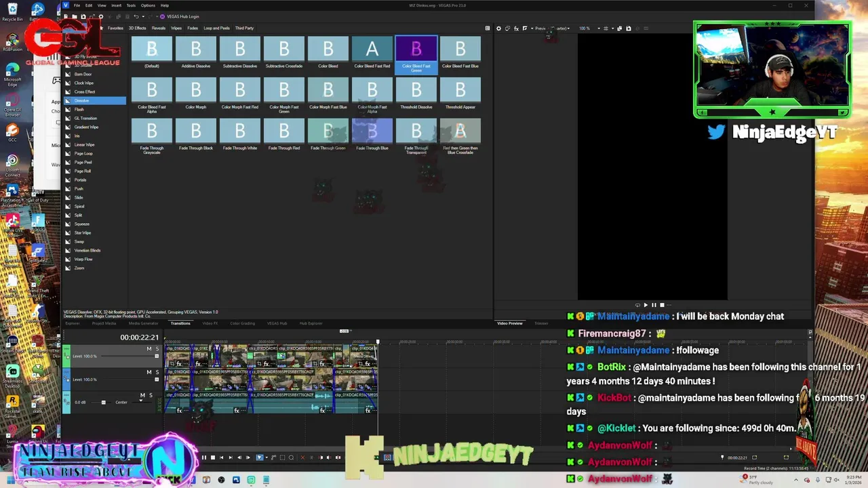Open project Properties gear icon in main toolbar
The image size is (868, 488).
[x=101, y=16]
